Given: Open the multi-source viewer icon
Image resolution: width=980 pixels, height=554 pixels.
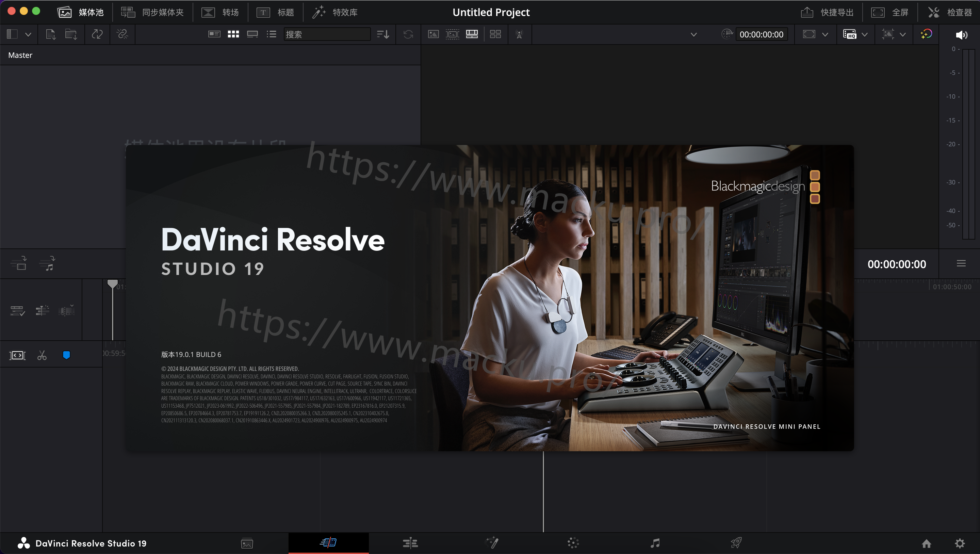Looking at the screenshot, I should tap(495, 34).
